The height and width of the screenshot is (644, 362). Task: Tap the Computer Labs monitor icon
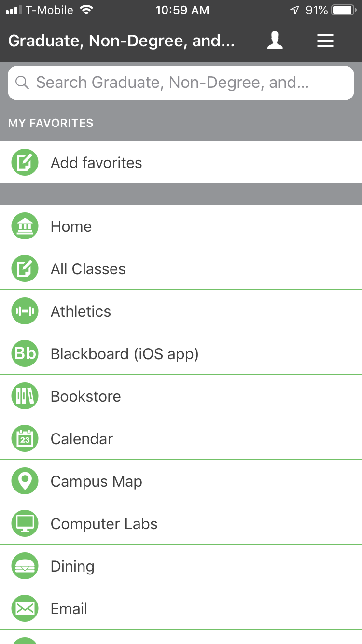25,523
